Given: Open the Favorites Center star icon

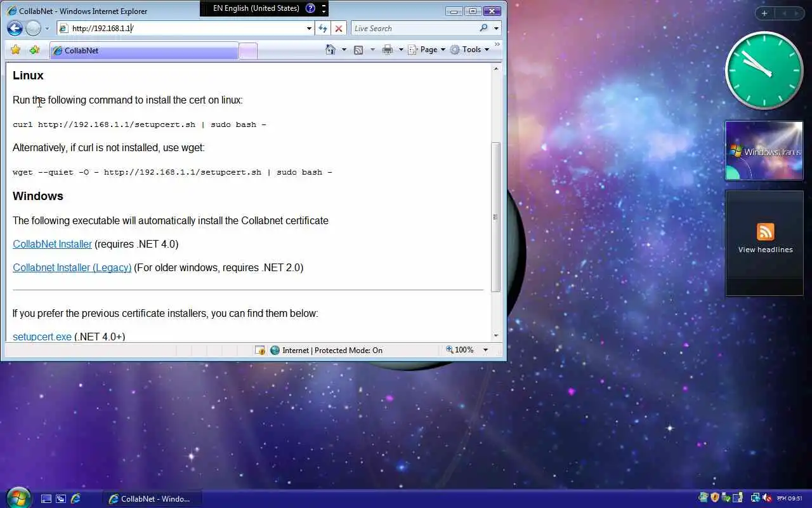Looking at the screenshot, I should [x=16, y=50].
